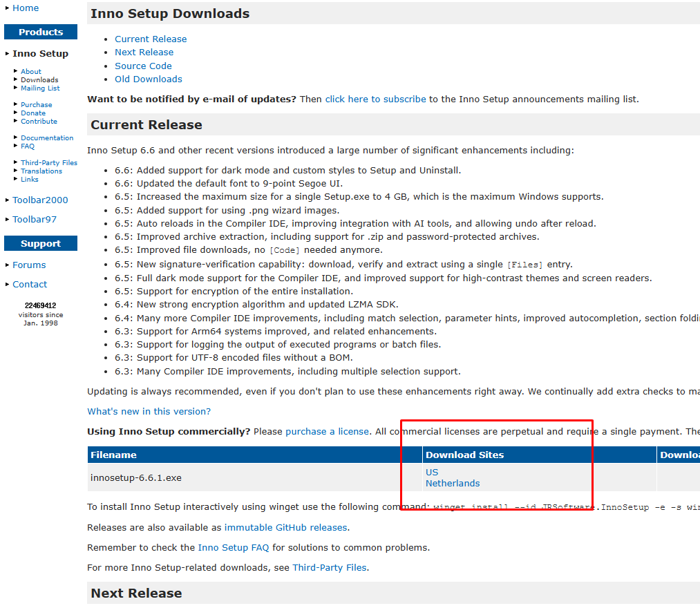Screen dimensions: 700x608
Task: Click the Next Release section heading
Action: pos(136,593)
